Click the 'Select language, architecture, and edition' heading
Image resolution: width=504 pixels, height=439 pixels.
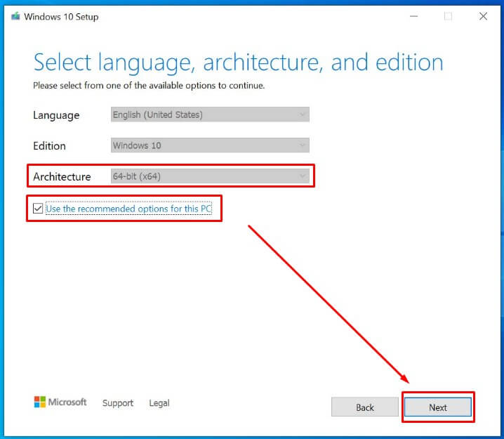pos(238,63)
